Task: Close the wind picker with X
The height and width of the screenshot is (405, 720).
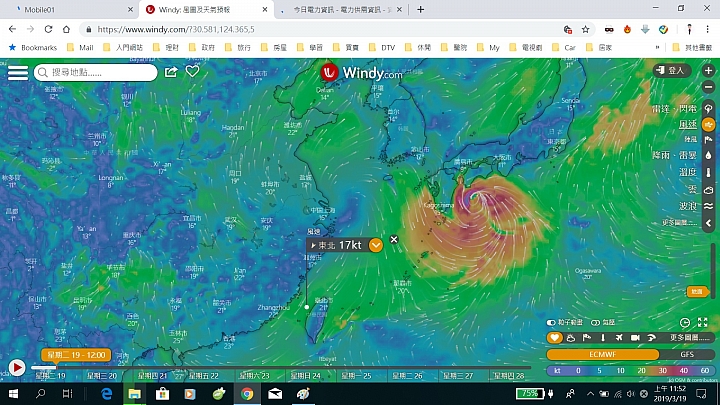Action: point(394,240)
